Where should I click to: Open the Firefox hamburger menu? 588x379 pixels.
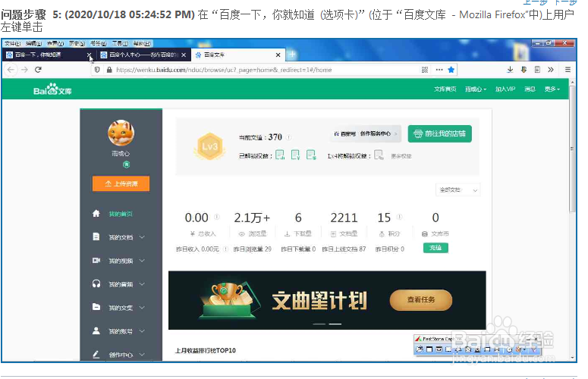[568, 70]
